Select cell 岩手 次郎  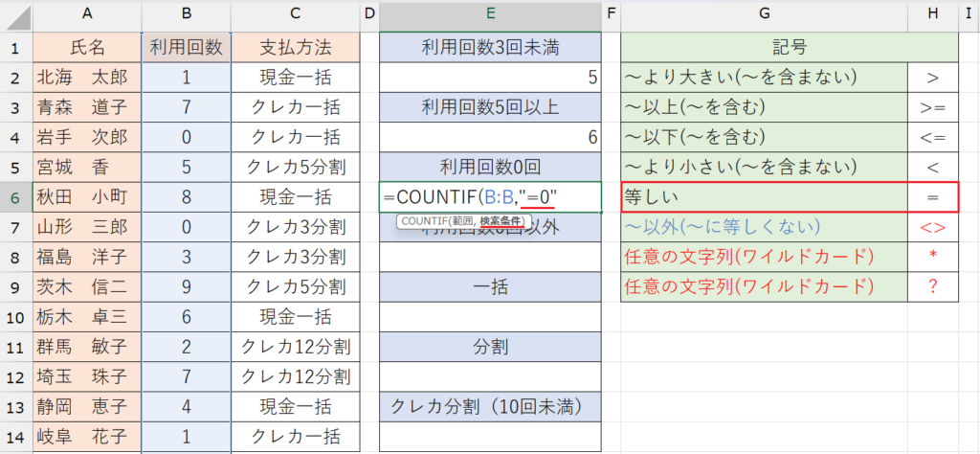(87, 138)
